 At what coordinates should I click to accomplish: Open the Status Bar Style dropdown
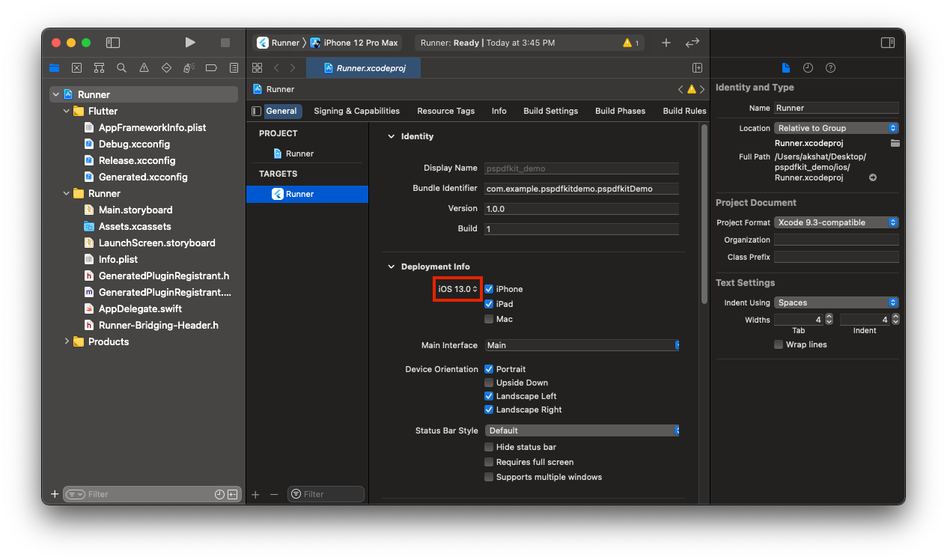click(582, 430)
